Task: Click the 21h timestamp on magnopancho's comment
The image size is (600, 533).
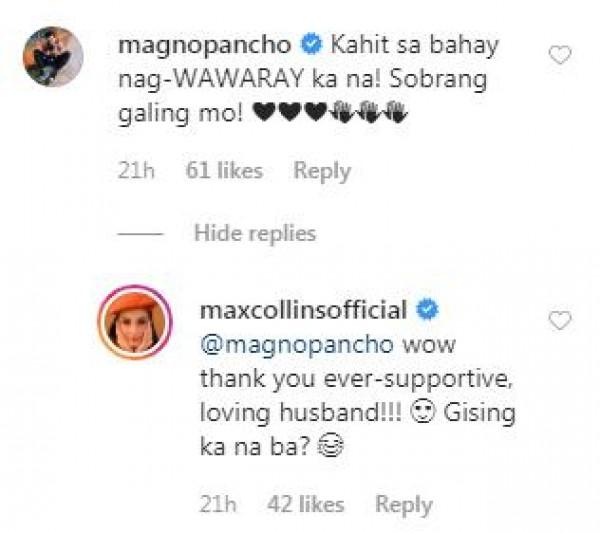Action: [135, 171]
